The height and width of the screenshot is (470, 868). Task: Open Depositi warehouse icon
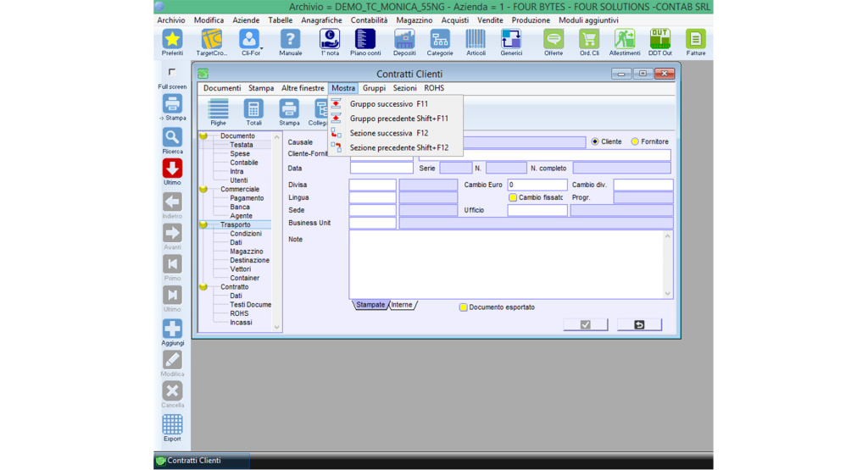(404, 40)
